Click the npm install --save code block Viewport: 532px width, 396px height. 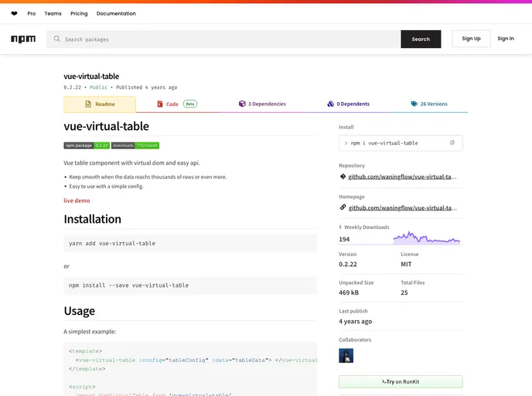coord(190,285)
